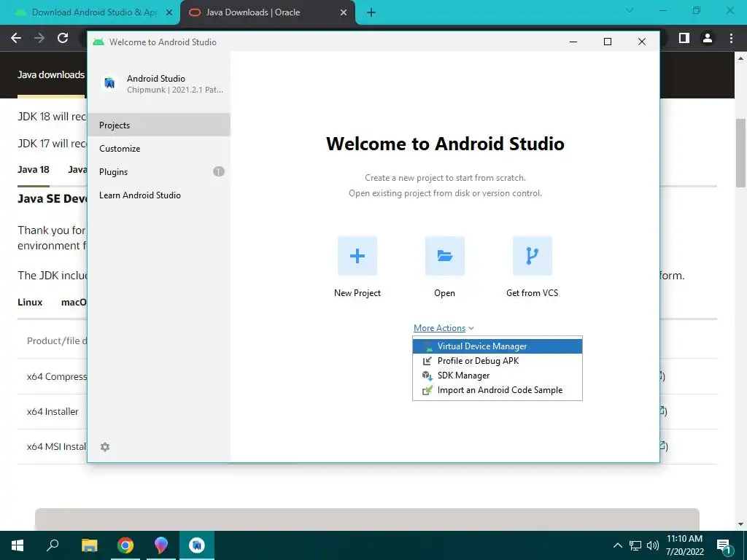Image resolution: width=747 pixels, height=560 pixels.
Task: Close the Java Downloads Oracle tab
Action: [x=344, y=12]
